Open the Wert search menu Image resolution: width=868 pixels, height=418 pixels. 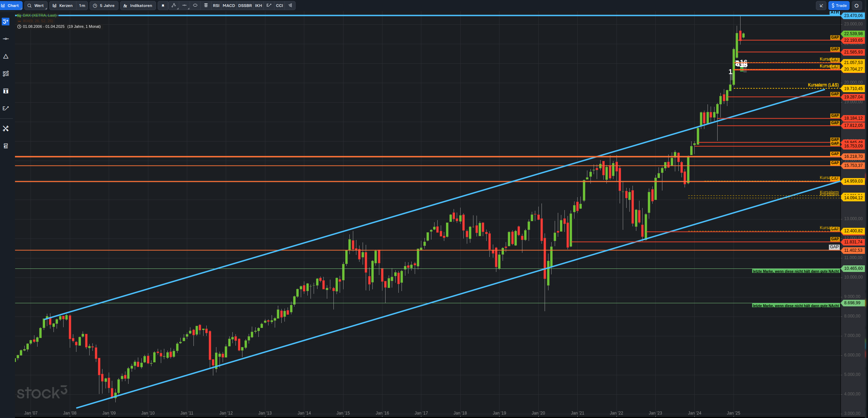[x=36, y=6]
